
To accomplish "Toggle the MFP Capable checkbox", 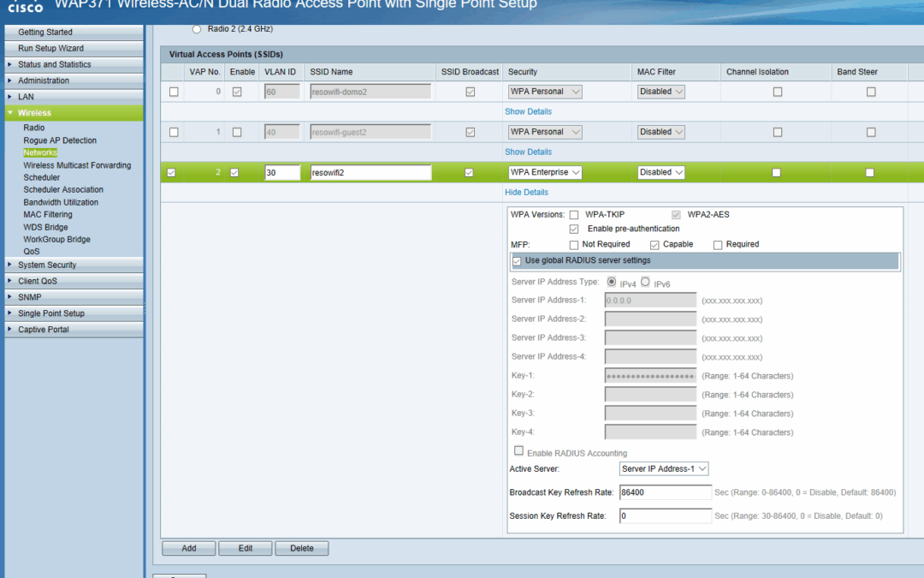I will pos(654,245).
